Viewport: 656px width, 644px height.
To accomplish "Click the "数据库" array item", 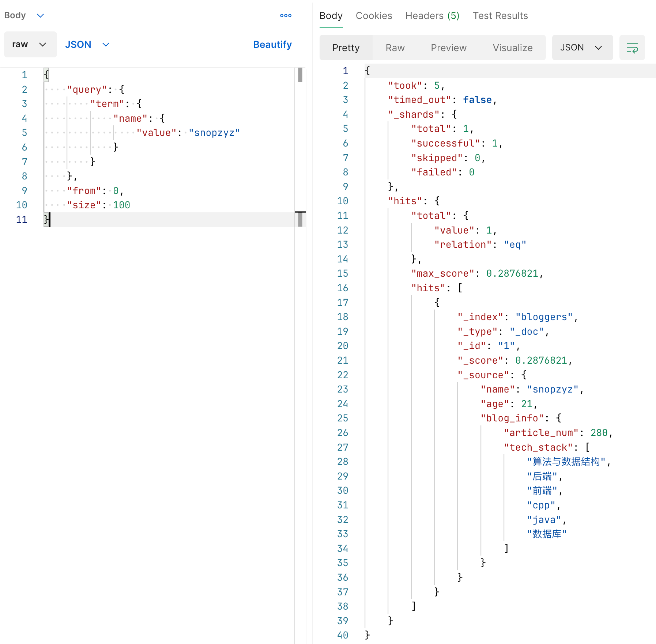I will (x=547, y=534).
